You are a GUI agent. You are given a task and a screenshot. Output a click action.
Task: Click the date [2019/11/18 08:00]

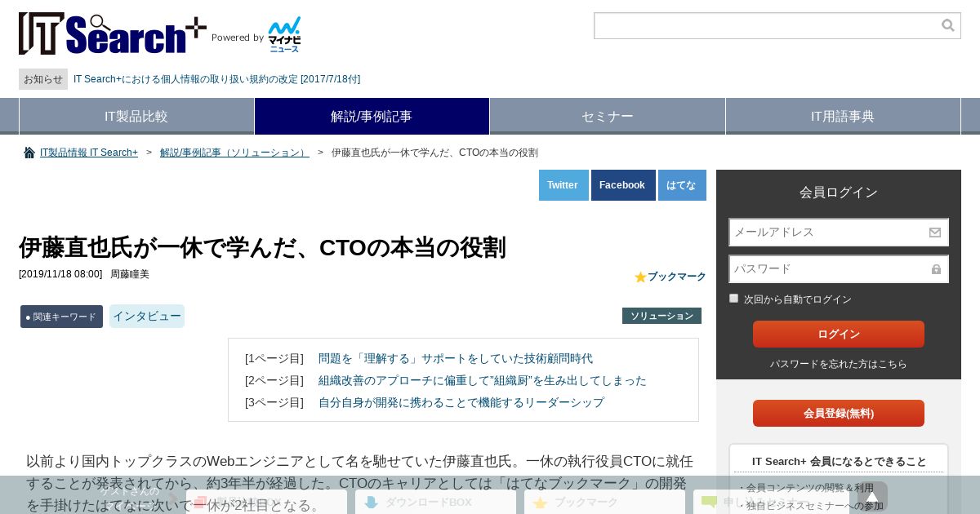[x=60, y=274]
